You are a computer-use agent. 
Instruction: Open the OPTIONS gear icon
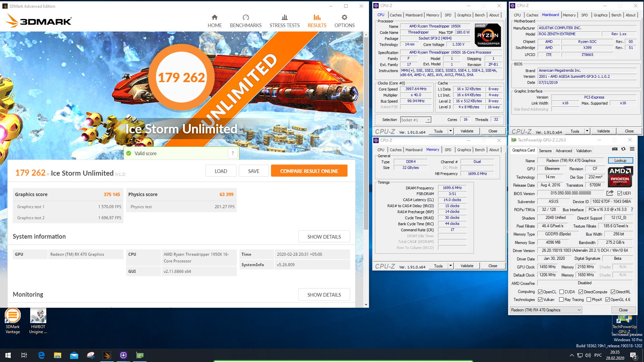344,17
